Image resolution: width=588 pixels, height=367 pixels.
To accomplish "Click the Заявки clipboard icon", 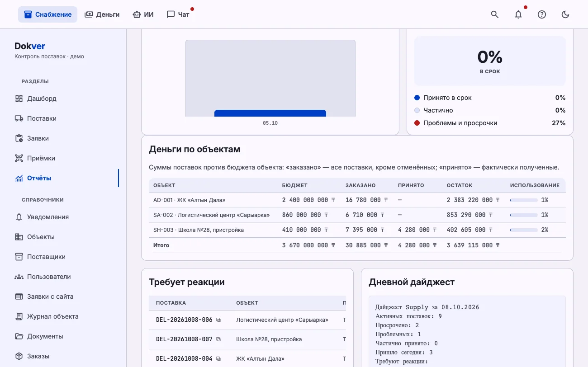I will tap(19, 138).
